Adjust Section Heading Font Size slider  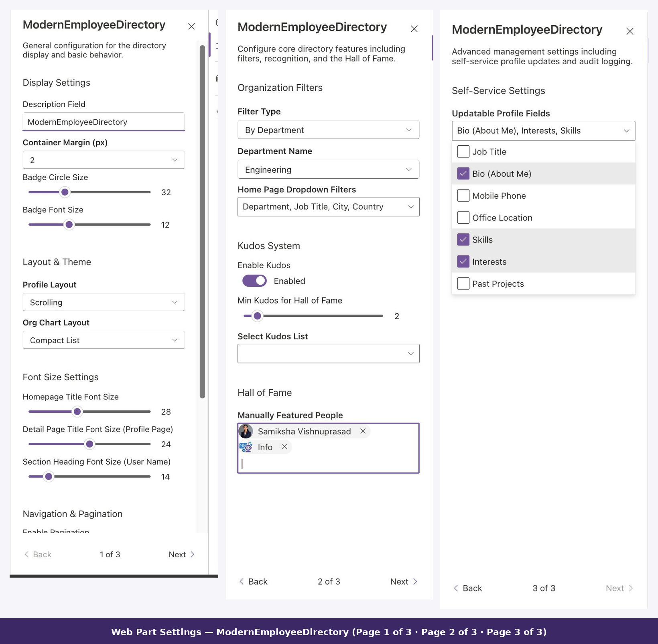49,477
